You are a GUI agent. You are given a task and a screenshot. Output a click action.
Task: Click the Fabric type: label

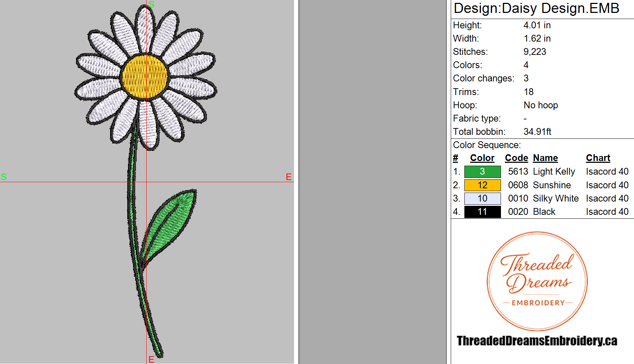pos(477,118)
